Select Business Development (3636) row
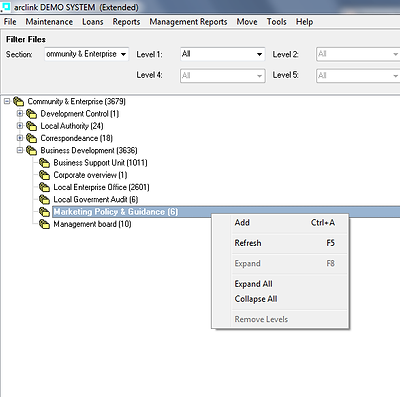 tap(89, 150)
